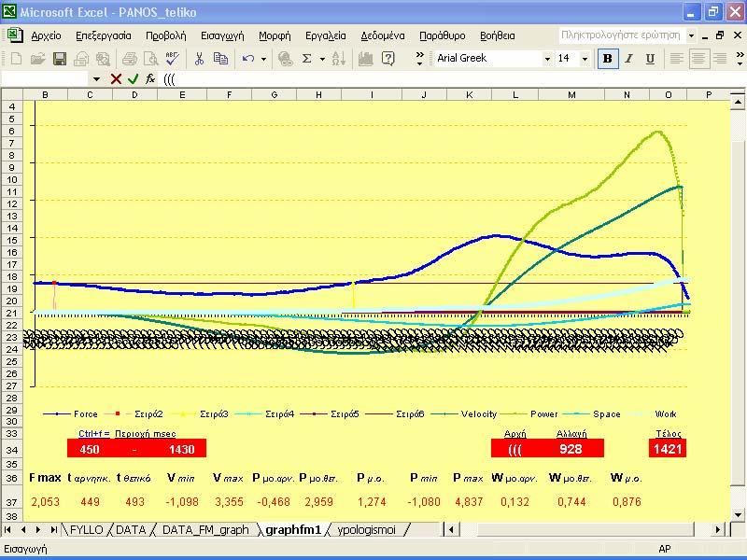Expand Formatting toolbar options chevron after alignment buttons
Viewport: 747px width, 560px height.
pyautogui.click(x=740, y=59)
